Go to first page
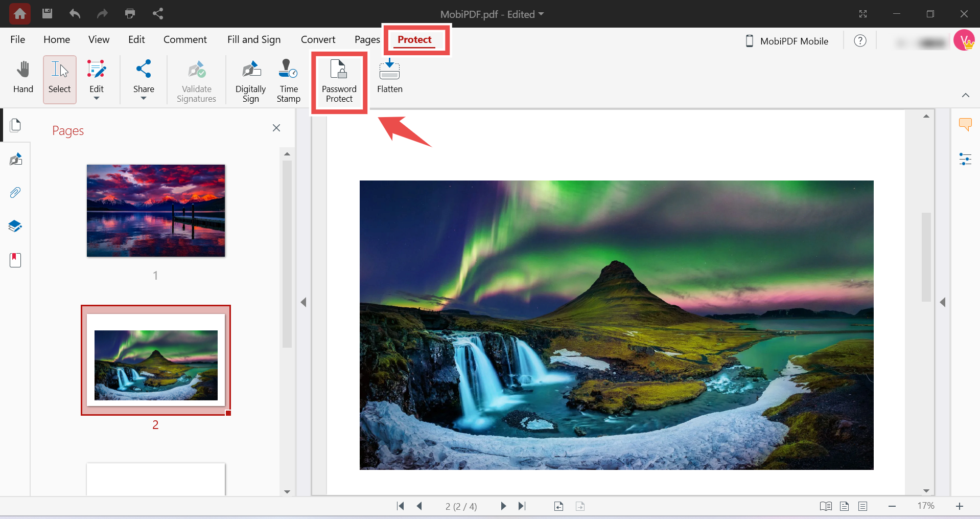Viewport: 980px width, 519px height. coord(401,506)
